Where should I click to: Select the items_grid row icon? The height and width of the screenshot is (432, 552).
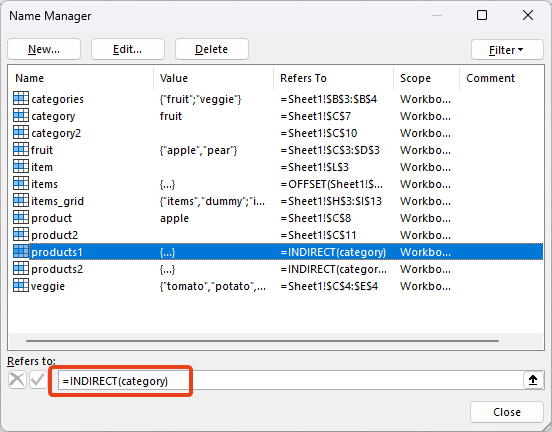tap(21, 200)
